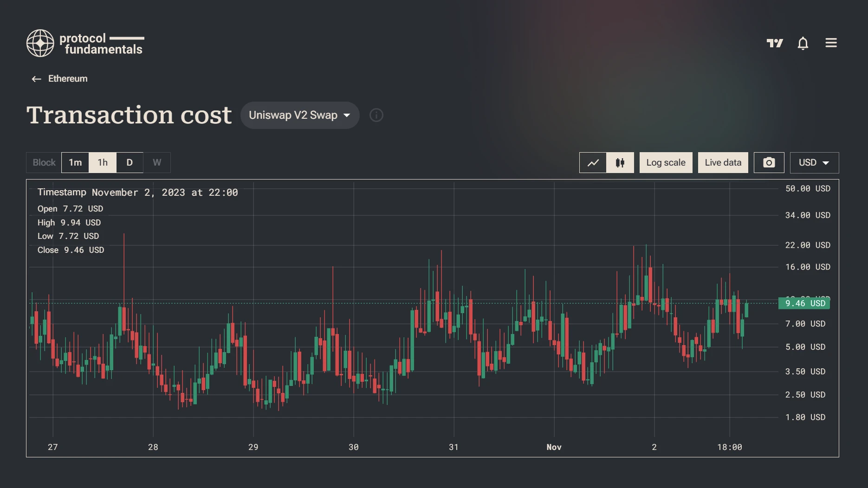Screen dimensions: 868x488
Task: Open the USD currency dropdown
Action: [x=814, y=163]
